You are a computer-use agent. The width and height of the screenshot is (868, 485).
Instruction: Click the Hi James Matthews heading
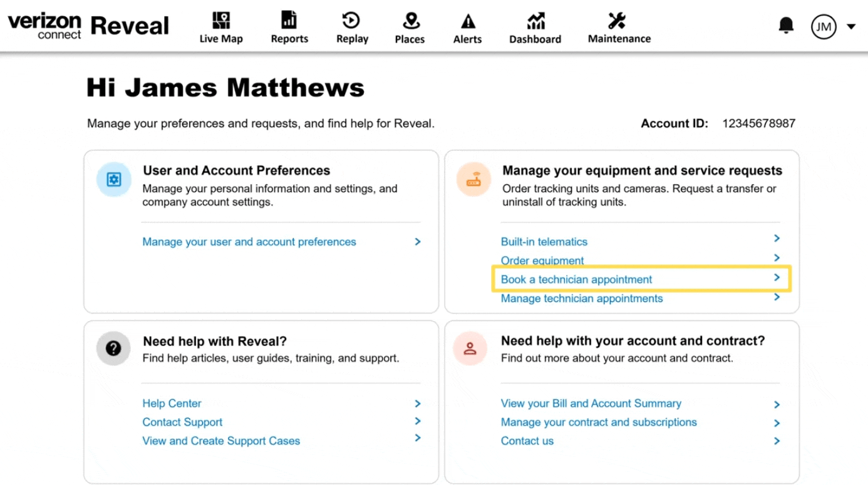tap(225, 88)
